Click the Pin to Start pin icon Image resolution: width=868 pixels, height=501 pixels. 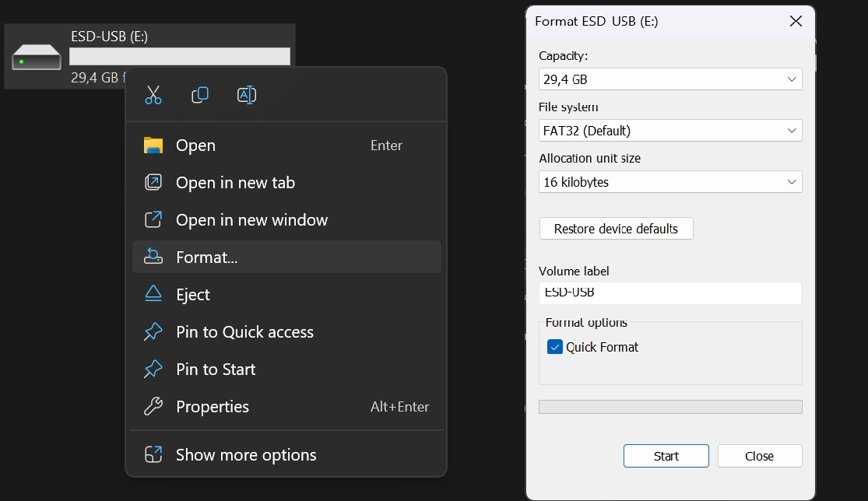(x=153, y=369)
